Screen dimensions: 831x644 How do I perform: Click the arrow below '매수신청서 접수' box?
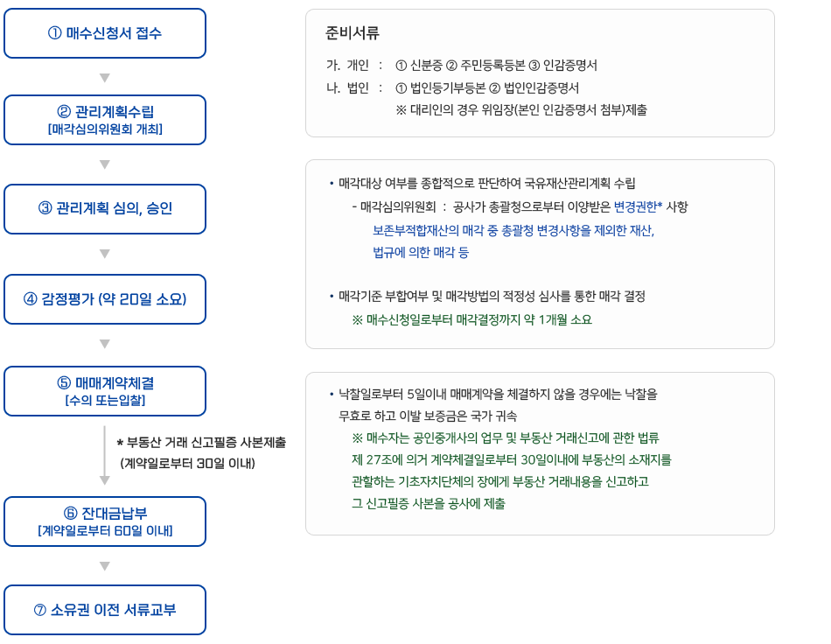tap(105, 77)
